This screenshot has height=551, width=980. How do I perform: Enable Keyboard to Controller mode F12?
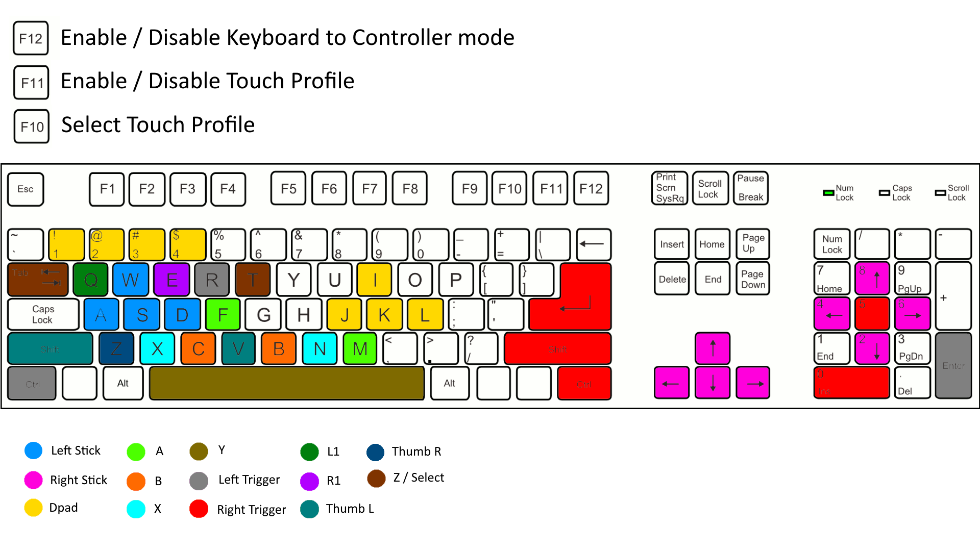pos(591,188)
